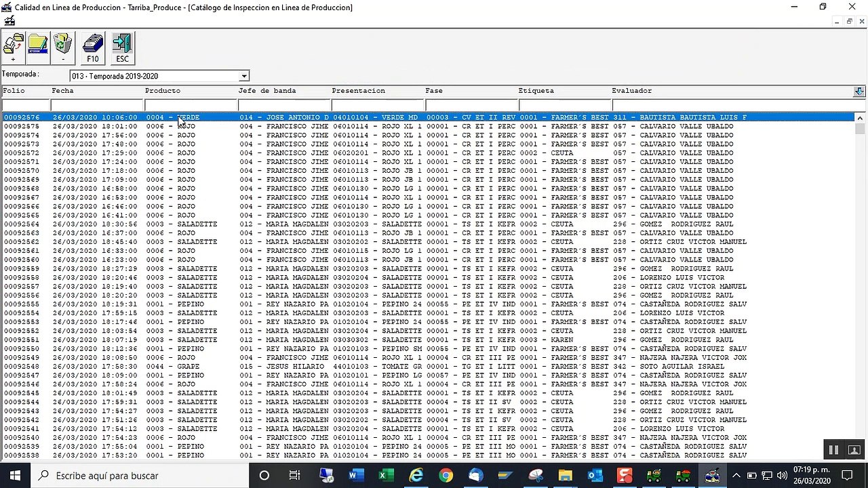Click scrollbar up arrow of the list
Viewport: 868px width, 488px height.
tap(860, 118)
